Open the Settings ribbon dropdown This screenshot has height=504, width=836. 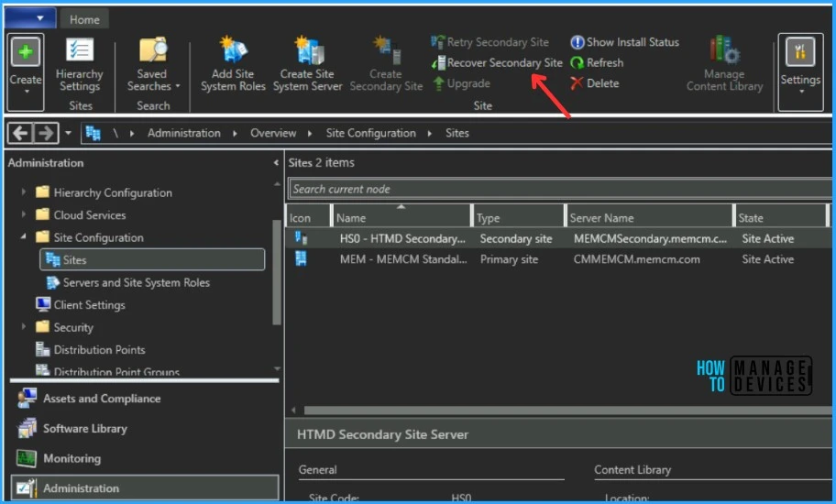pos(800,71)
